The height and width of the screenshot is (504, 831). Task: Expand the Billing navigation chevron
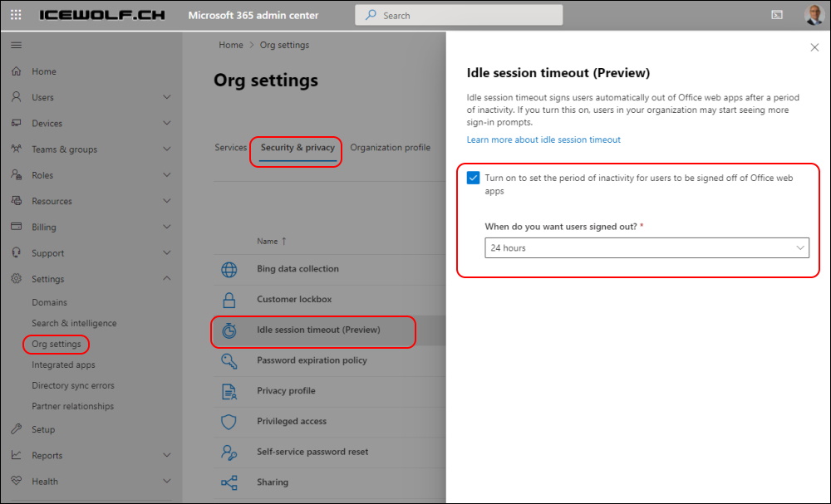[x=167, y=227]
